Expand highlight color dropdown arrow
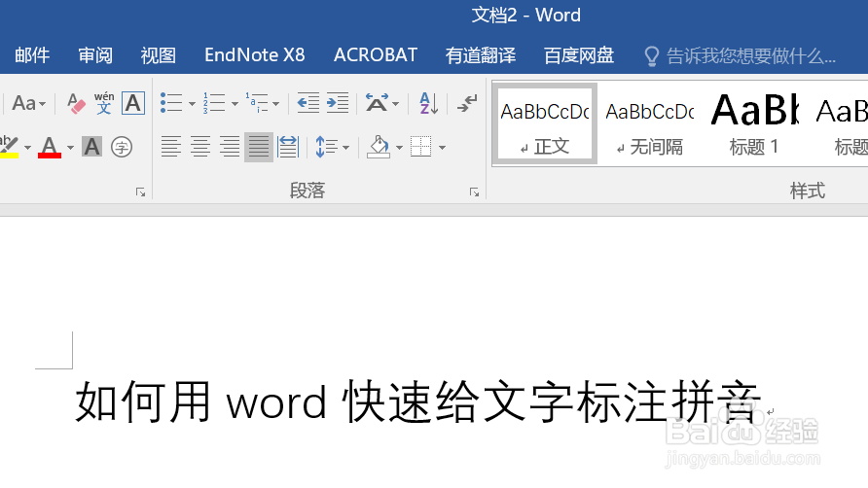Screen dimensions: 868x488 pyautogui.click(x=27, y=148)
